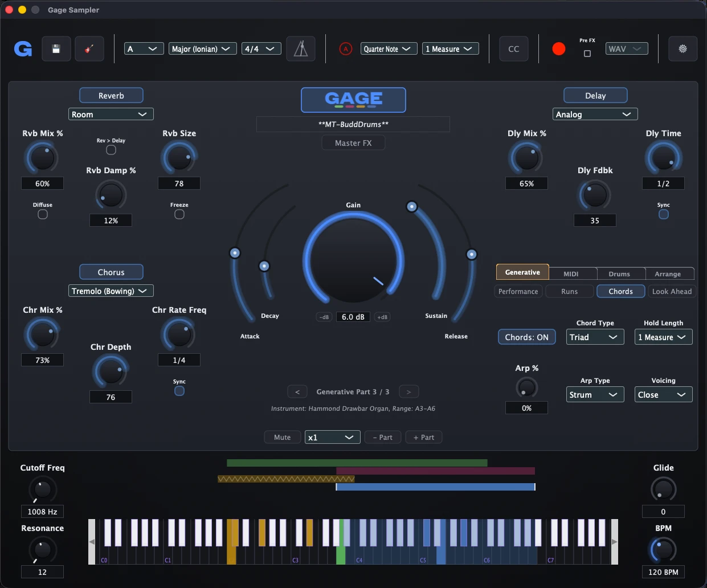
Task: Decrease gain with -dB button
Action: (x=324, y=317)
